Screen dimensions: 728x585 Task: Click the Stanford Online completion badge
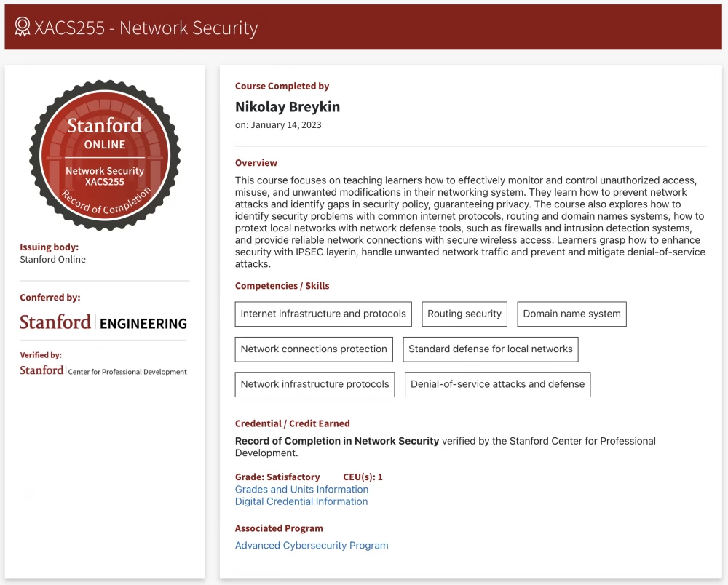coord(105,156)
